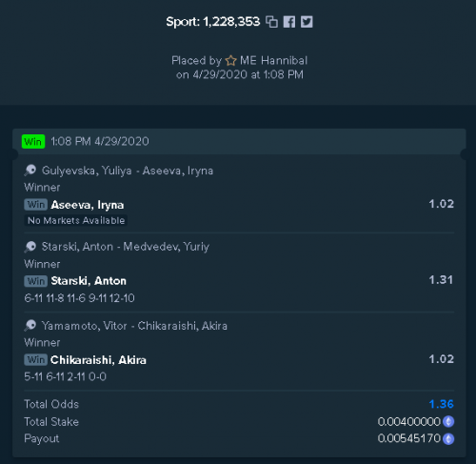Image resolution: width=476 pixels, height=464 pixels.
Task: Open Gulyevska, Yuliya - Aseeva, Iryna match
Action: 128,171
